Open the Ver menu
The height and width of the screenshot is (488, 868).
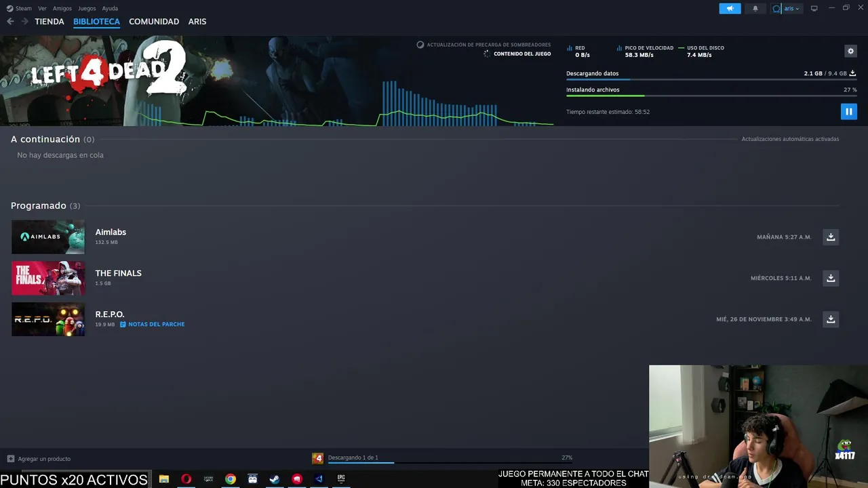tap(42, 8)
